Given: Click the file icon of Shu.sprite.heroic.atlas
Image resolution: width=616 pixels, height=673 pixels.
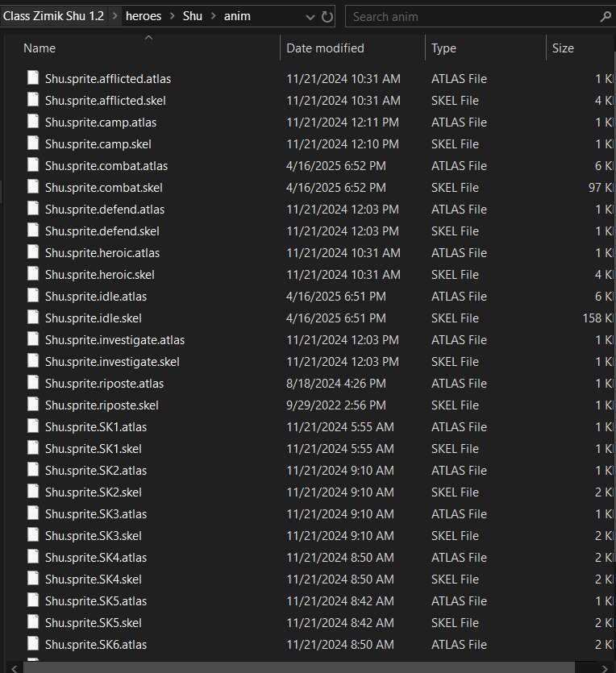Looking at the screenshot, I should tap(33, 252).
